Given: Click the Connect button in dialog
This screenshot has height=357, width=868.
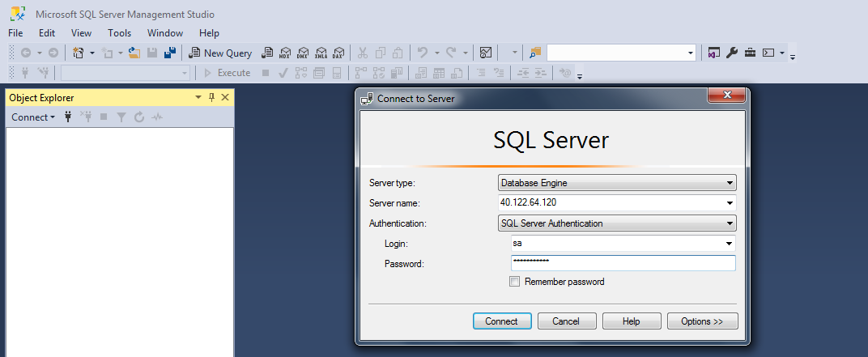Looking at the screenshot, I should click(501, 321).
